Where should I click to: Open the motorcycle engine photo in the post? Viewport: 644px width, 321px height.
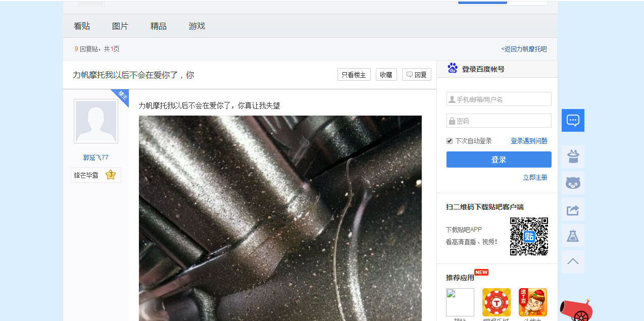[x=280, y=218]
